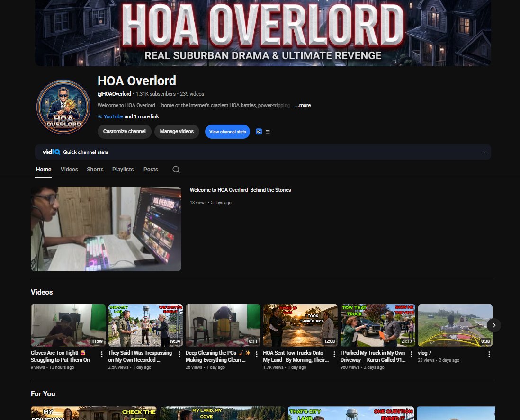Click the link icon beside YouTube link

(100, 116)
